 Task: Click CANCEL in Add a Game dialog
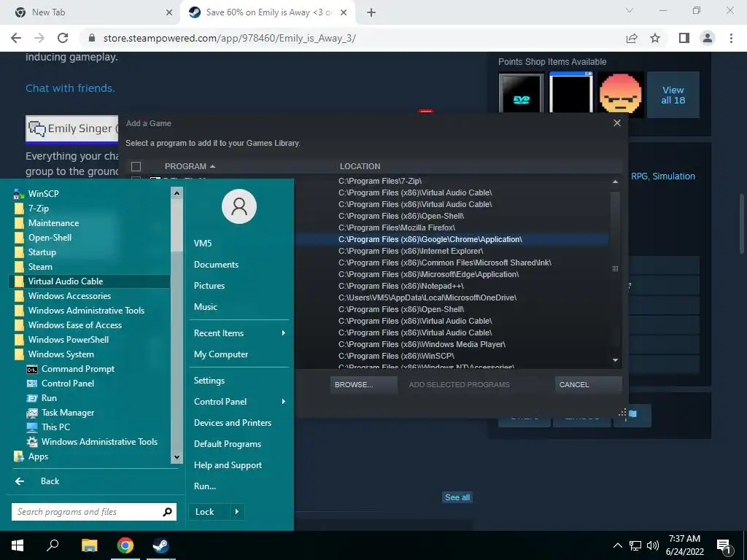point(589,385)
